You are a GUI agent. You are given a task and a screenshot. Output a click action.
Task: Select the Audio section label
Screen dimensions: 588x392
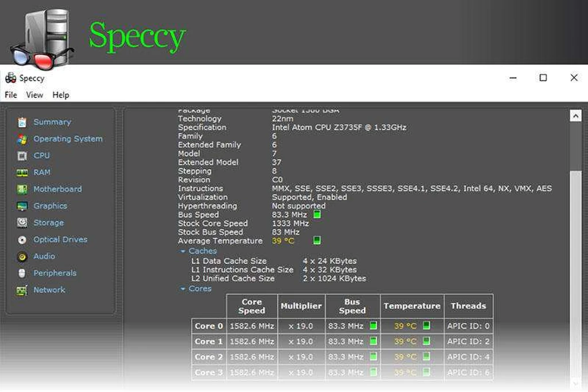point(44,256)
